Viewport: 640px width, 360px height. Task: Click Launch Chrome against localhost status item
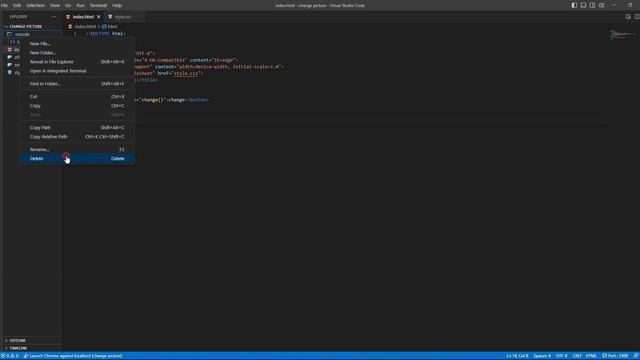(x=73, y=356)
